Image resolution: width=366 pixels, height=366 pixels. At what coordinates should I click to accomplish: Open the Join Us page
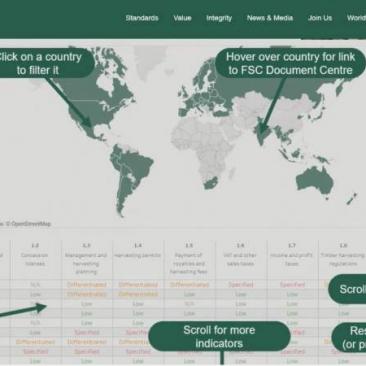pyautogui.click(x=320, y=18)
